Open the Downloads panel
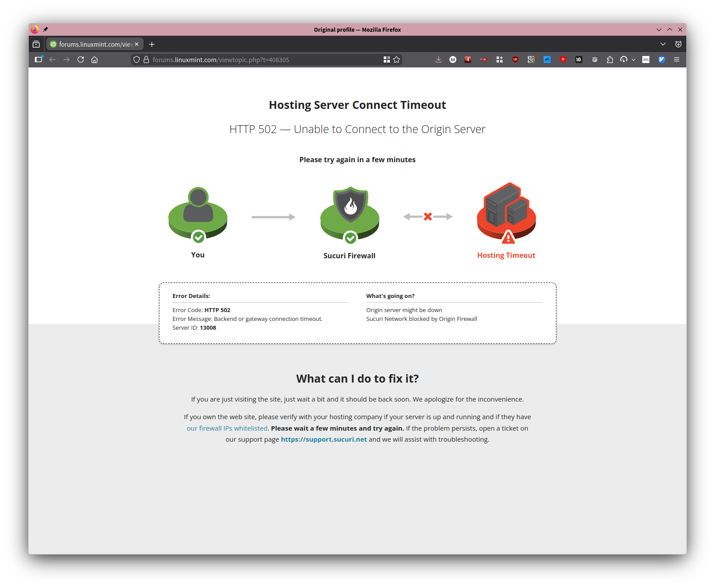The height and width of the screenshot is (588, 715). tap(438, 60)
